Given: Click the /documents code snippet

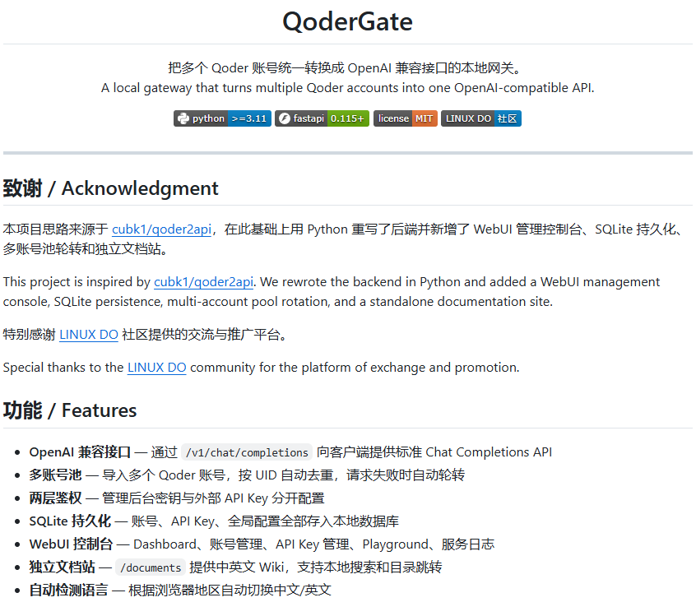Looking at the screenshot, I should [x=151, y=567].
